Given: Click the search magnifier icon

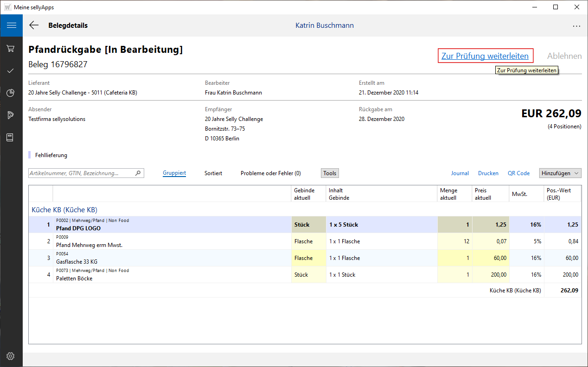Looking at the screenshot, I should point(138,173).
